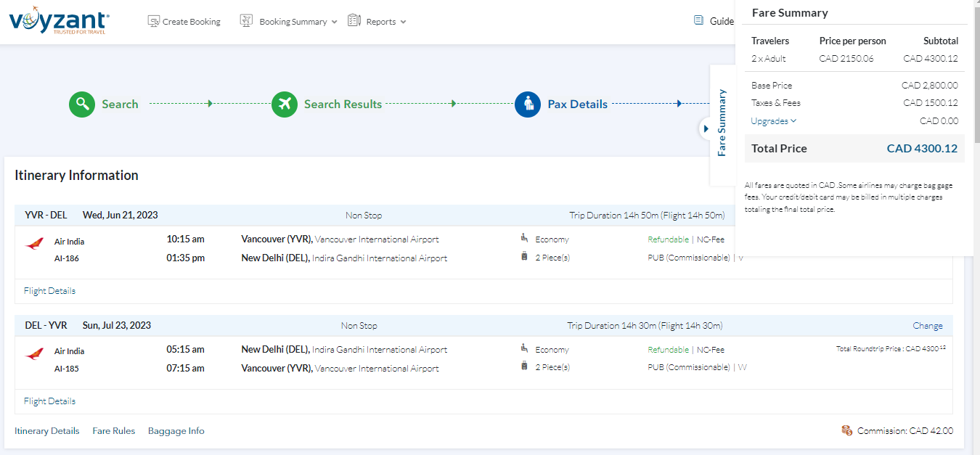
Task: Click Change link on DEL-YVR flight
Action: click(x=928, y=326)
